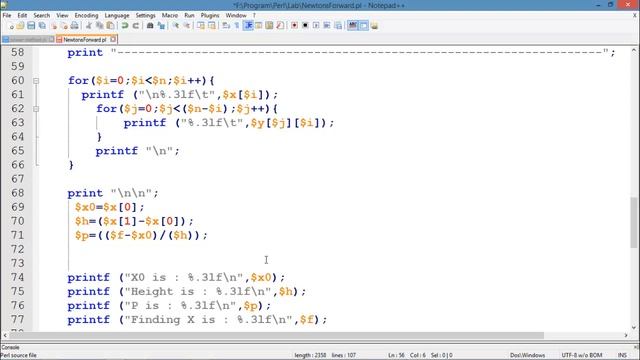
Task: Open the Macro menu
Action: [x=170, y=15]
